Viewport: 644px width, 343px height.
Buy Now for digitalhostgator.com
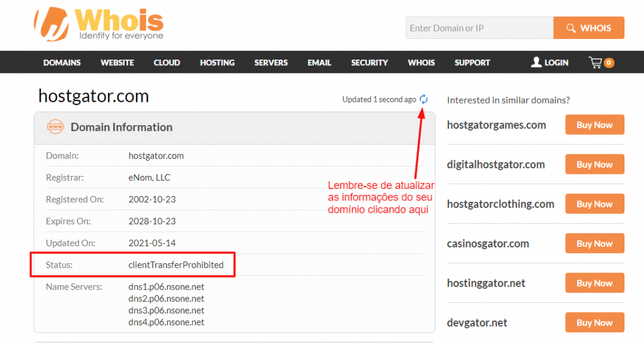tap(595, 164)
